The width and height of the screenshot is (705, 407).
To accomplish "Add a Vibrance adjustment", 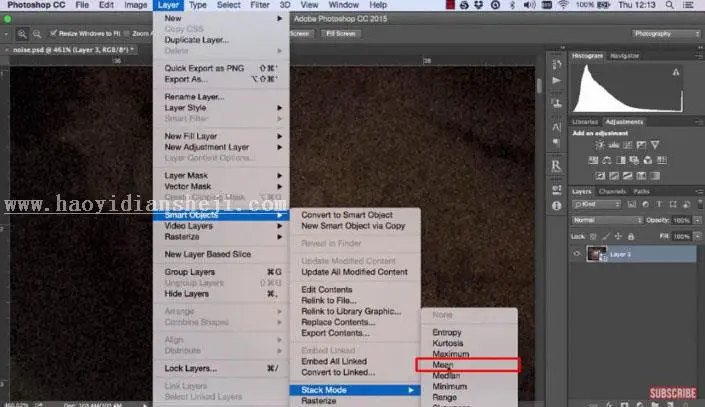I will click(x=655, y=145).
